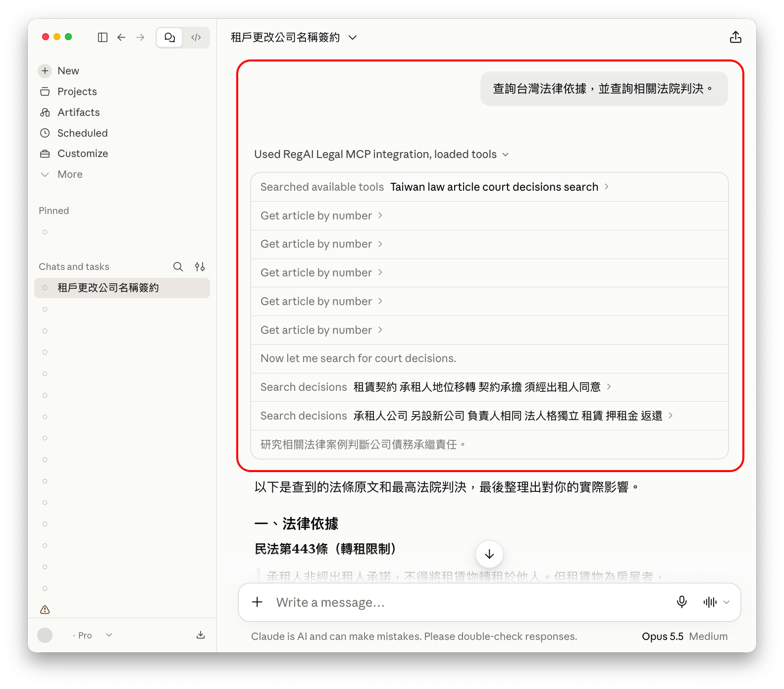This screenshot has width=784, height=689.
Task: Expand Search decisions 租賃契約 承租人地位移轉 row
Action: click(489, 387)
